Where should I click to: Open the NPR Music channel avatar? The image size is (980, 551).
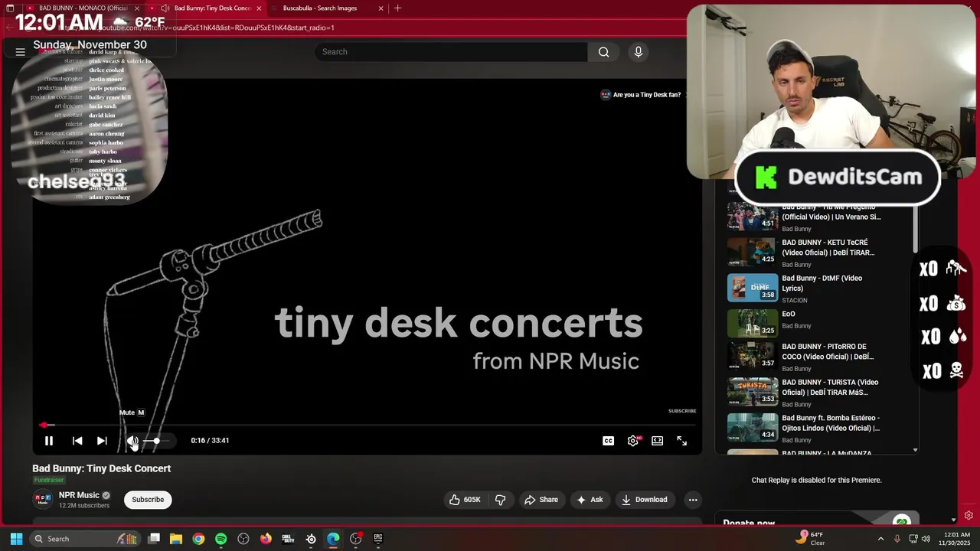click(x=43, y=499)
